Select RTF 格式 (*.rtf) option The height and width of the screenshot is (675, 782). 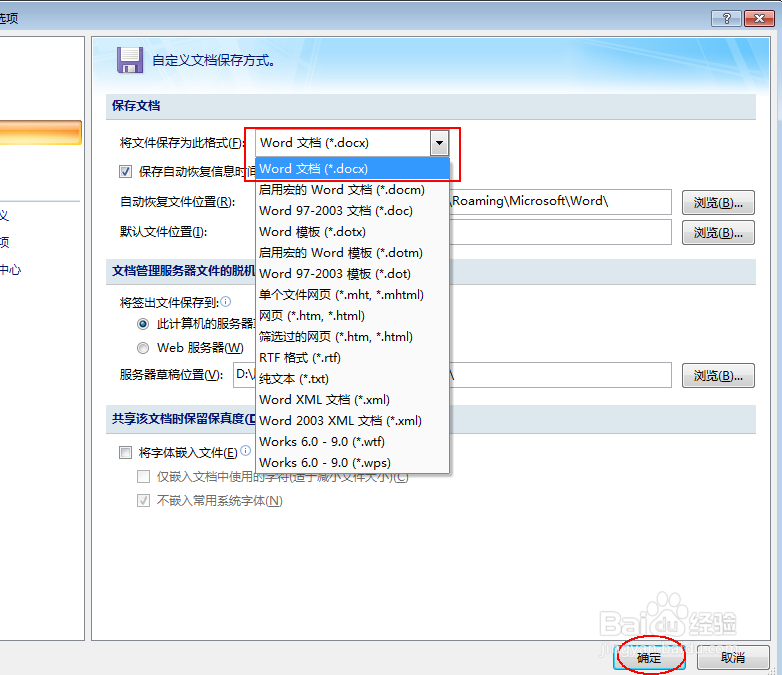point(352,357)
